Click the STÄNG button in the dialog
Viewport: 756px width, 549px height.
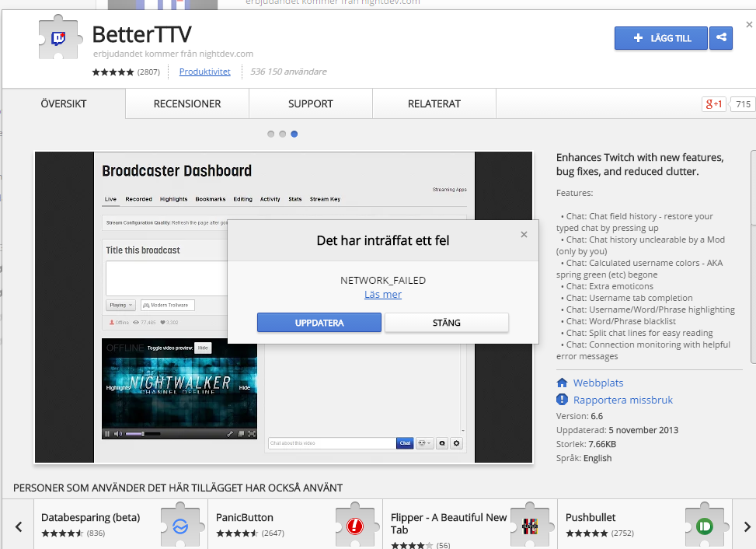coord(447,323)
